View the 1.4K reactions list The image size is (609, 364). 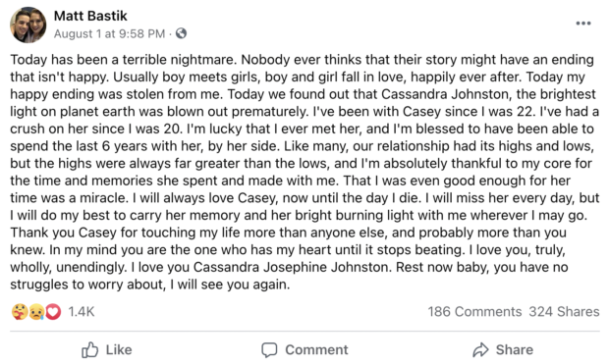pyautogui.click(x=82, y=312)
